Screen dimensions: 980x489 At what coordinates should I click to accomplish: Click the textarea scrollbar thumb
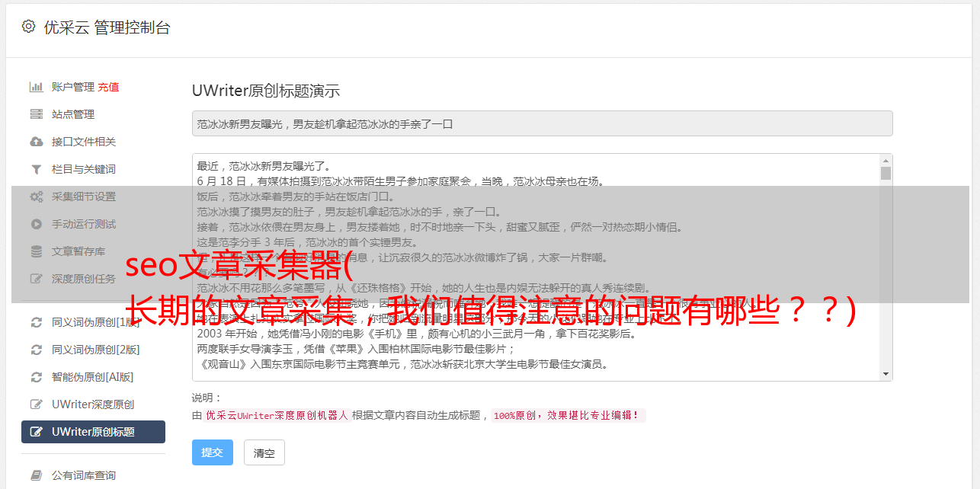coord(886,174)
